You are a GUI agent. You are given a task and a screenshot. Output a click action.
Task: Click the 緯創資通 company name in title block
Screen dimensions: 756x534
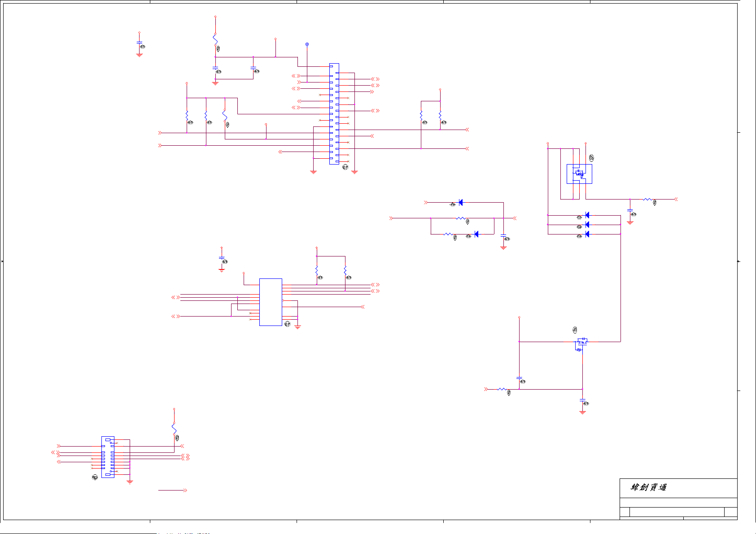(x=649, y=487)
